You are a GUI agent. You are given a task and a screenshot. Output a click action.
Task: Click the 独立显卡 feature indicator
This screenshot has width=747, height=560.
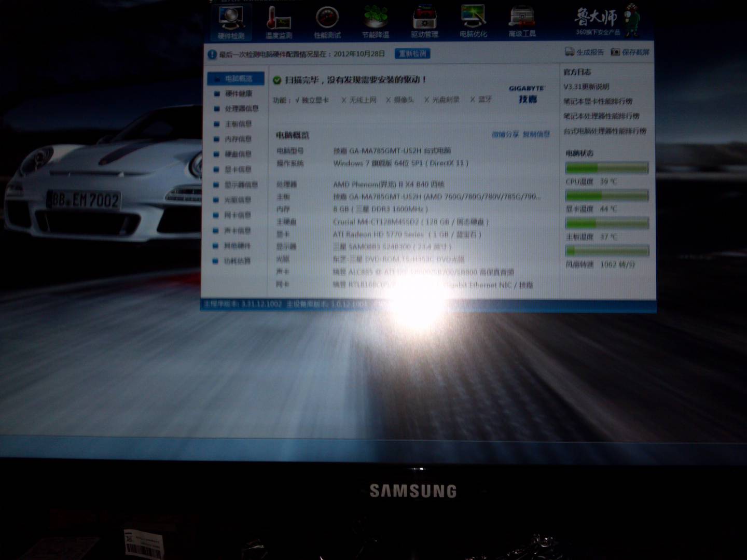(312, 100)
